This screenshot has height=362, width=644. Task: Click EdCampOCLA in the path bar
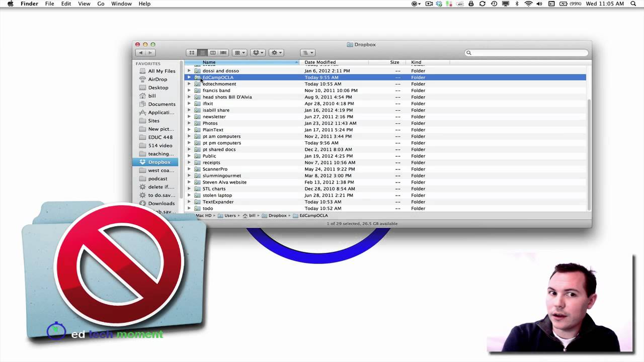310,216
